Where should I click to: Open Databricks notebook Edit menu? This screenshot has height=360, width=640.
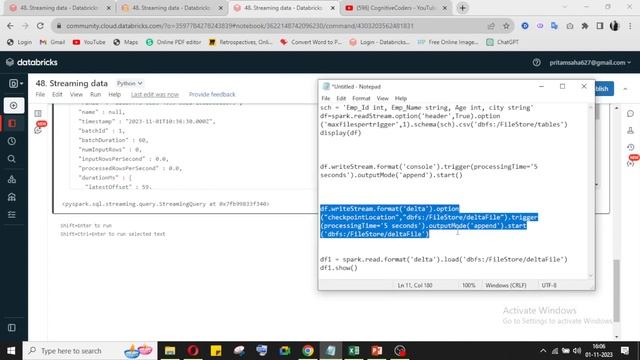(57, 94)
